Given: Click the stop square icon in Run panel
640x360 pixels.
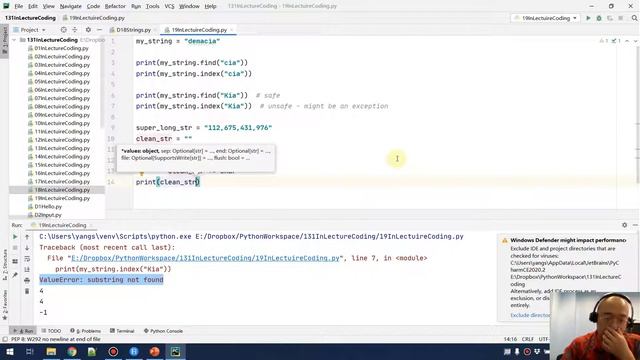Looking at the screenshot, I should (x=15, y=248).
